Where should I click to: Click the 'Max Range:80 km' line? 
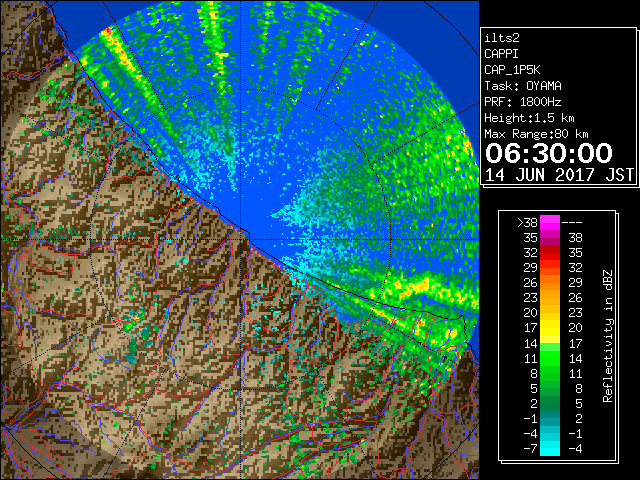[x=536, y=134]
